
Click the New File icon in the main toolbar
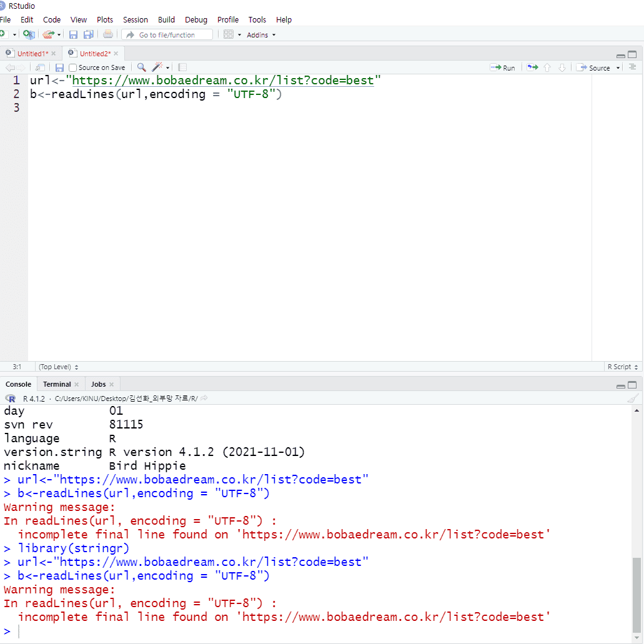tap(3, 34)
